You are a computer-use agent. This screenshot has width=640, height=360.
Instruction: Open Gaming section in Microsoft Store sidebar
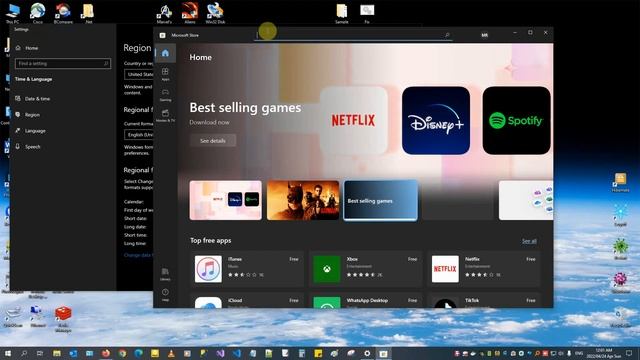[x=165, y=95]
